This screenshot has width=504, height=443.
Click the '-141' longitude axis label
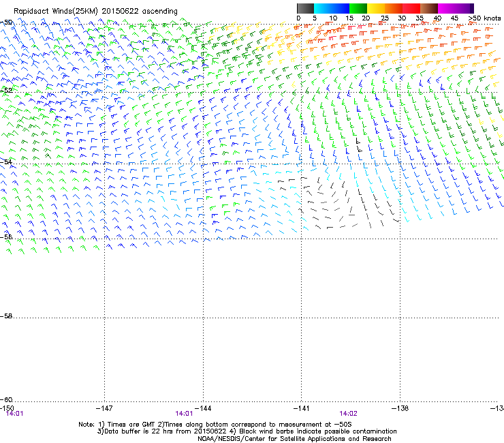(x=302, y=408)
